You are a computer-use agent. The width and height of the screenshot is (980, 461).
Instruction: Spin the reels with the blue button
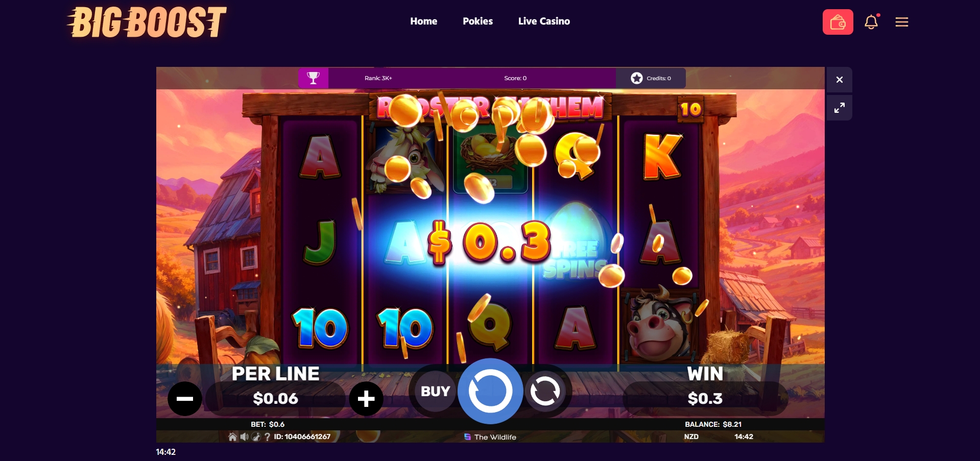coord(490,391)
